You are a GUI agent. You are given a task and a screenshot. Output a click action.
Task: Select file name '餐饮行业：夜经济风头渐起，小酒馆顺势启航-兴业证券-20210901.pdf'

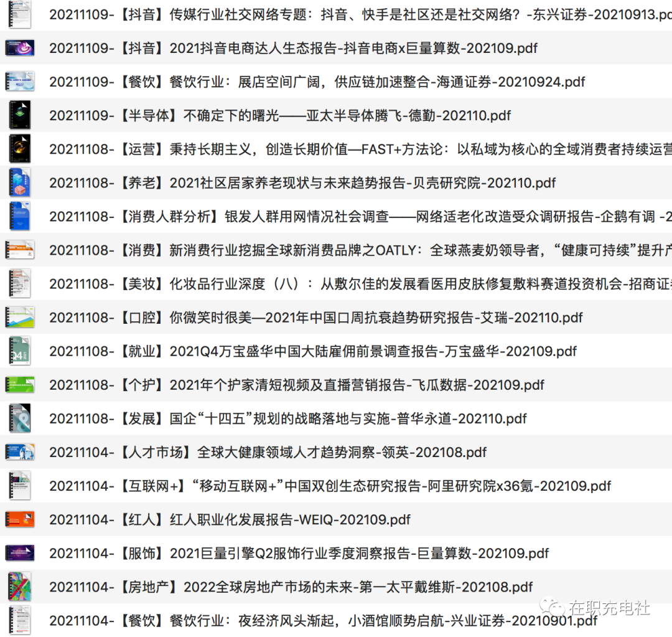coord(383,621)
